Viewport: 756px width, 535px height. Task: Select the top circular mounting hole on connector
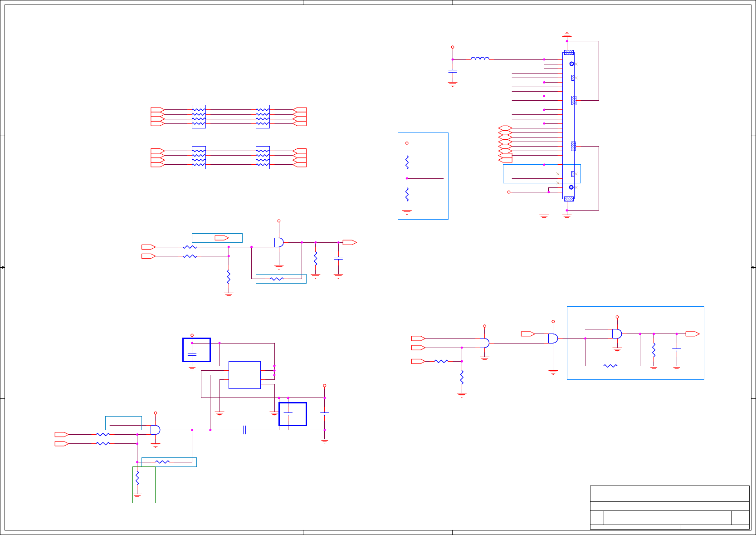point(571,64)
